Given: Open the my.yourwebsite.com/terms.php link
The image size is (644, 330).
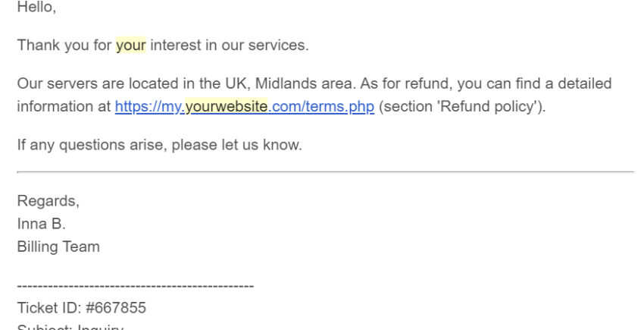Looking at the screenshot, I should 245,106.
